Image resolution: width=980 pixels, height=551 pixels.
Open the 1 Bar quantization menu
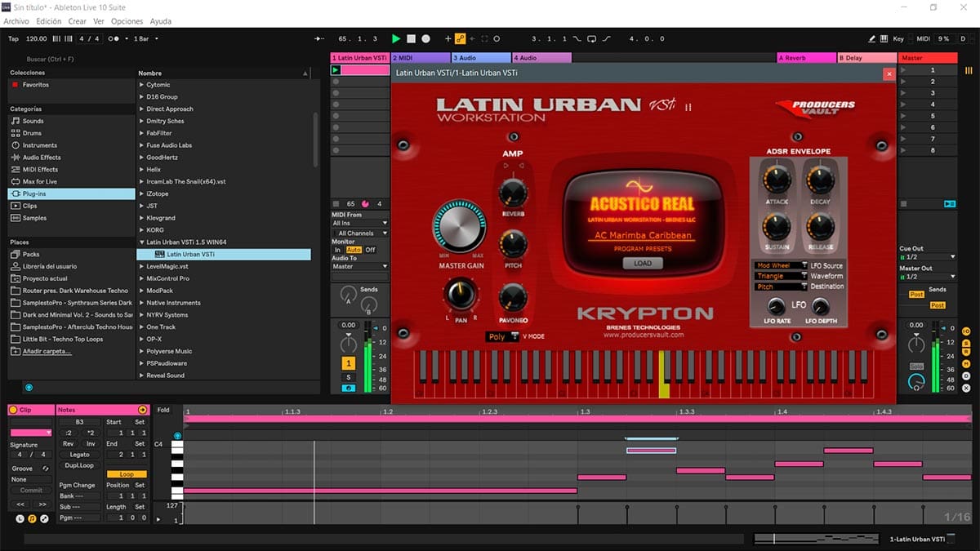[x=145, y=38]
